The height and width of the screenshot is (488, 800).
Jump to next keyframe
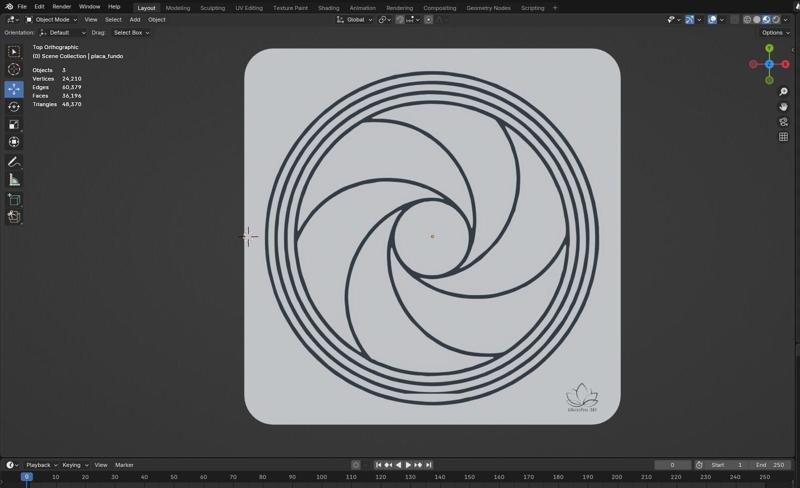coord(418,465)
